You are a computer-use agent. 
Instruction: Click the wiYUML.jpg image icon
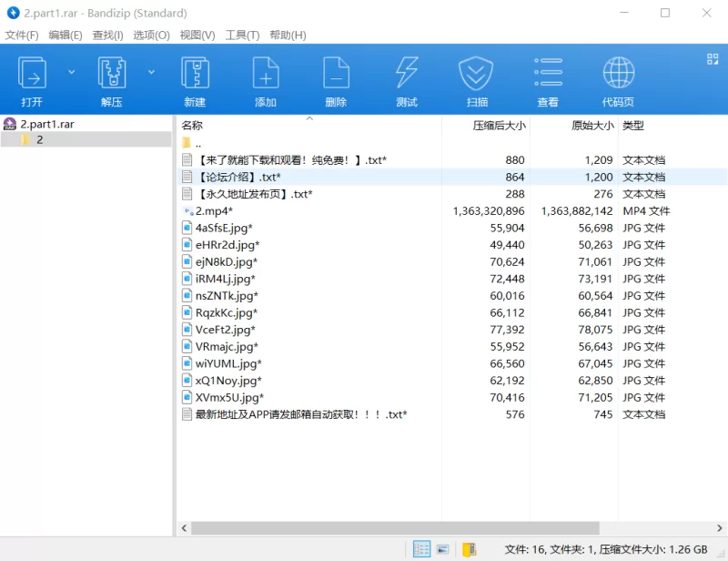tap(187, 363)
